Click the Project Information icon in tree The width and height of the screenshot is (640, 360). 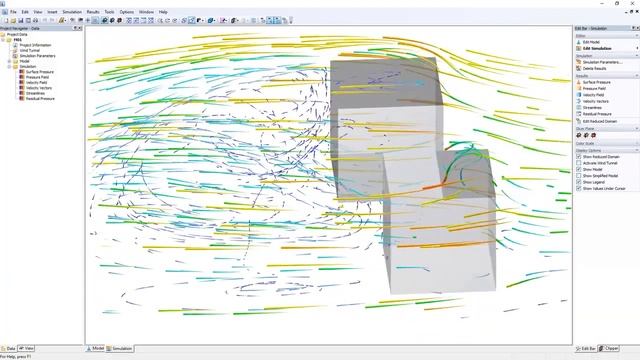(16, 45)
